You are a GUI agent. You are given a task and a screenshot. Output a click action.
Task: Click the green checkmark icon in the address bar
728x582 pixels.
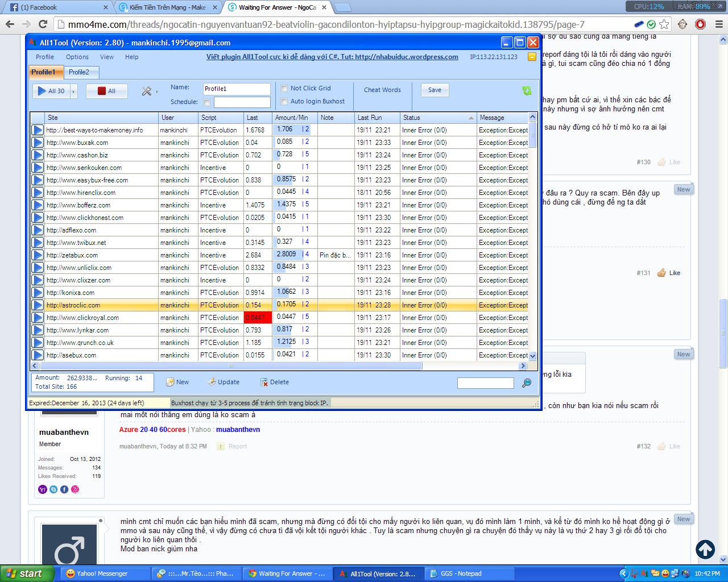point(651,24)
